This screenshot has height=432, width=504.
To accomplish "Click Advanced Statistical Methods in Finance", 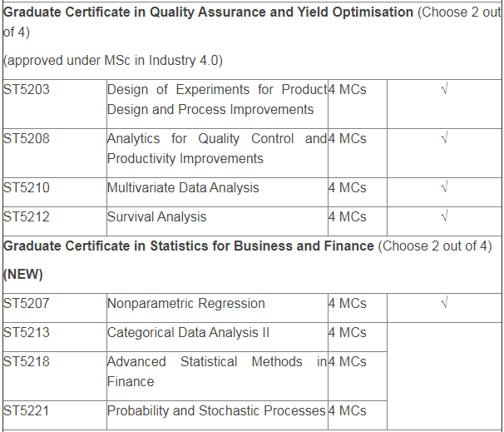I will coord(216,371).
